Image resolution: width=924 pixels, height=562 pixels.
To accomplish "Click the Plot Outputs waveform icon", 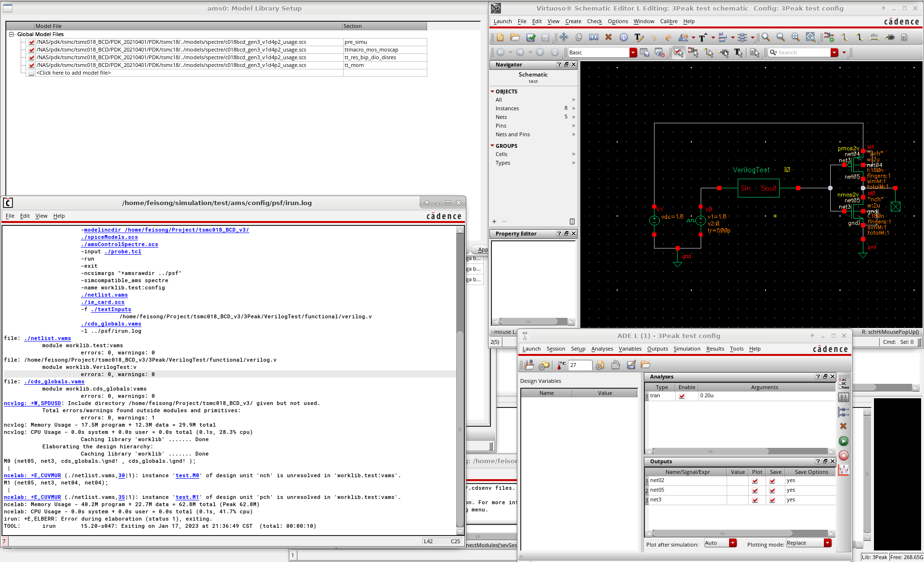I will (x=844, y=470).
